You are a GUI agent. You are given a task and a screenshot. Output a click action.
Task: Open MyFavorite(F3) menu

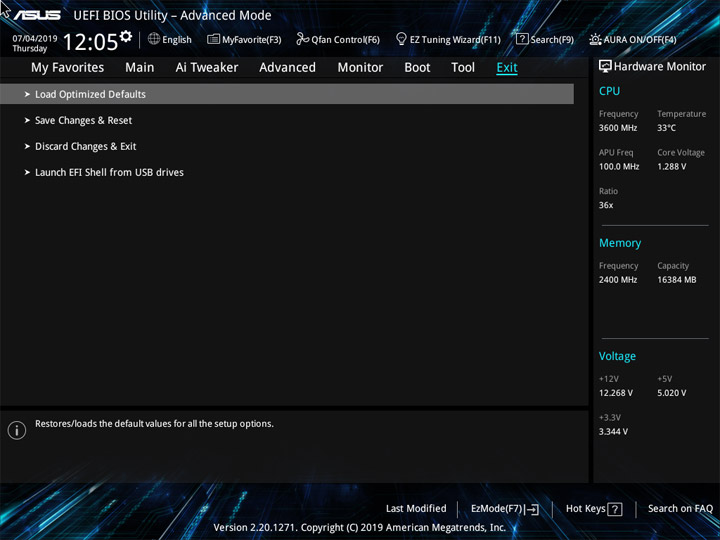tap(252, 39)
